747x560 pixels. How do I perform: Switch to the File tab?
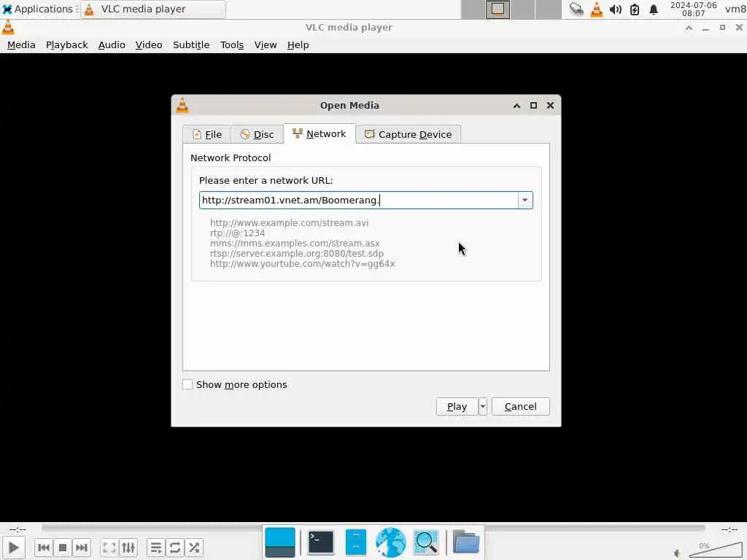pos(206,134)
